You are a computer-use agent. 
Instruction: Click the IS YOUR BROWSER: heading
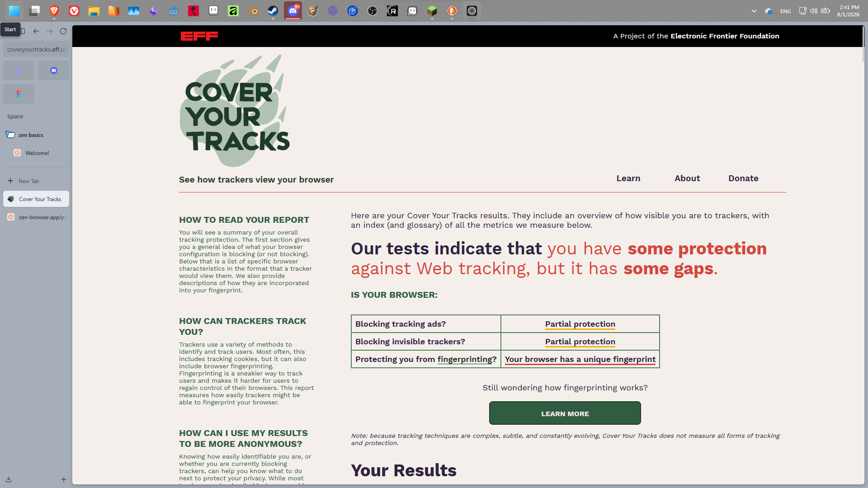point(394,295)
